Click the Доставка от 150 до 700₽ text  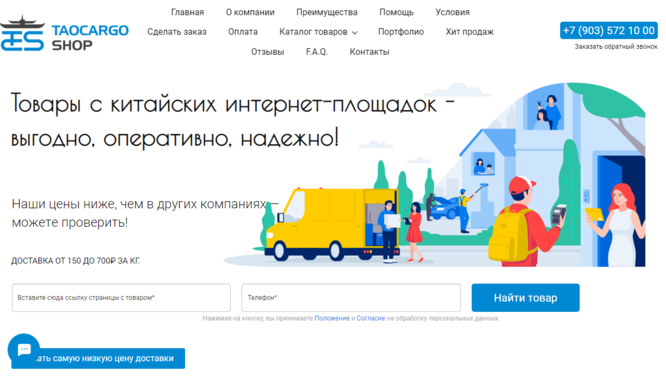75,261
